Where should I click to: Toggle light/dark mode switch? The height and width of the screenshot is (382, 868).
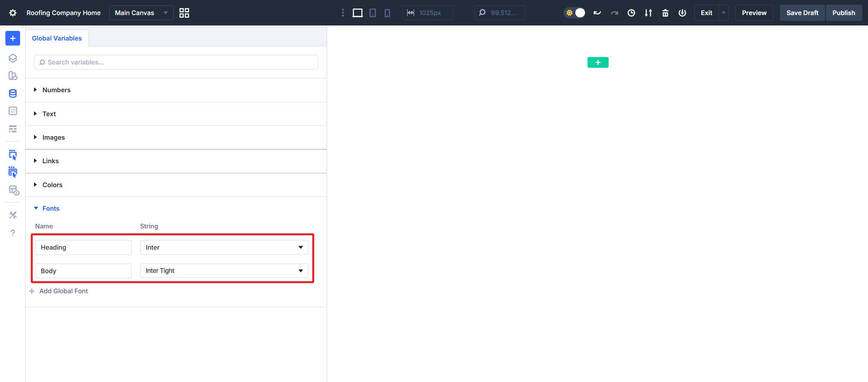(x=575, y=12)
